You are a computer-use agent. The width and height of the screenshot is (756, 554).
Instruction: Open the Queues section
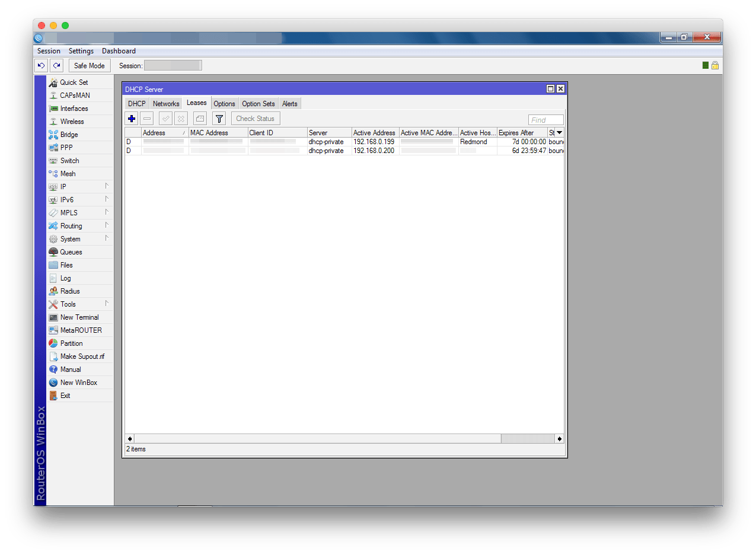(71, 252)
